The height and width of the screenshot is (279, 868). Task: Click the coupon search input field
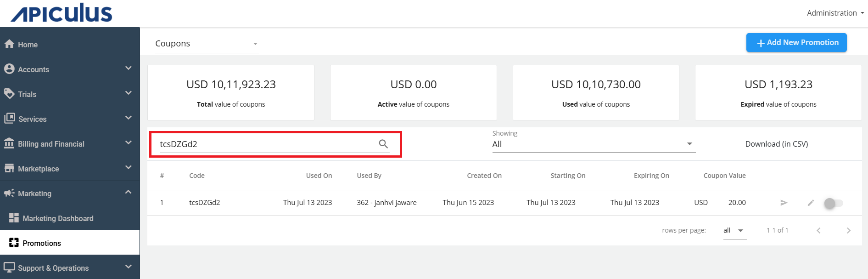point(266,144)
